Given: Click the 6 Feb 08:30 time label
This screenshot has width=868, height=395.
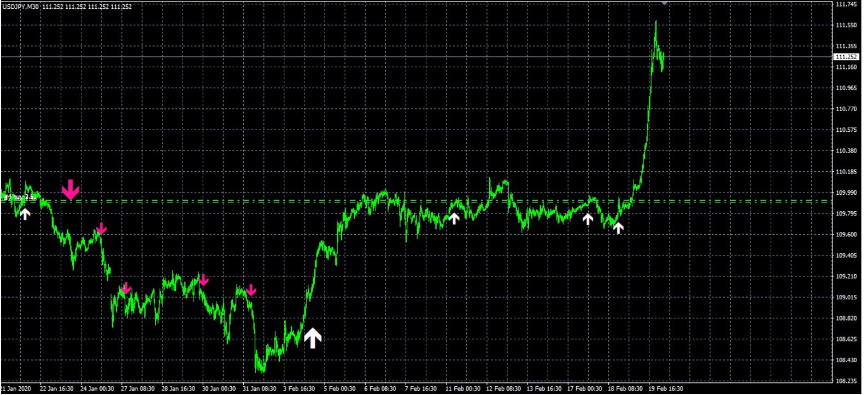Looking at the screenshot, I should coord(380,389).
